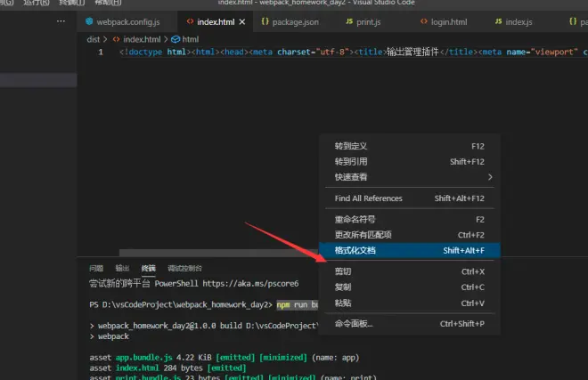Screen dimensions: 588x380
Task: Open the 帮助(H) menu
Action: pos(108,3)
